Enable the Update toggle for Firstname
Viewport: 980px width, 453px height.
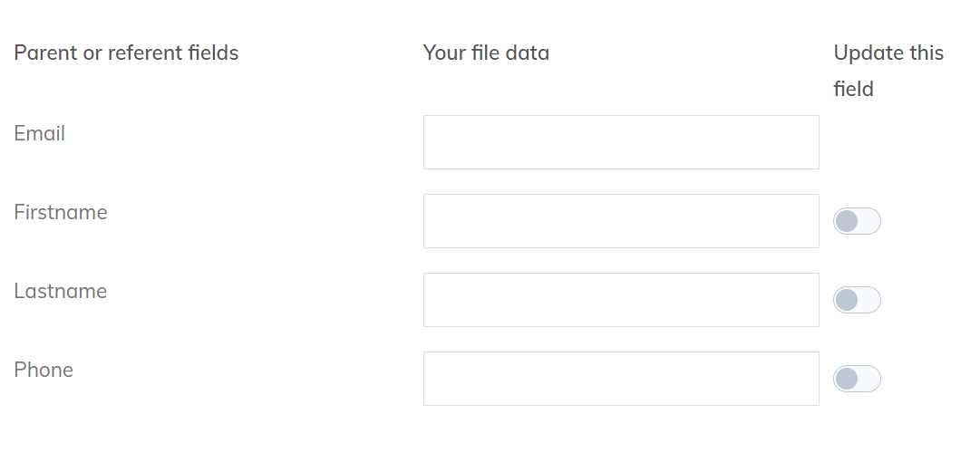click(x=857, y=221)
